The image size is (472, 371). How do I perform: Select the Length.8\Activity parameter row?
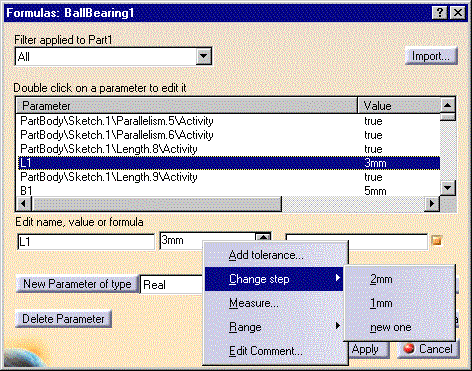tap(229, 149)
